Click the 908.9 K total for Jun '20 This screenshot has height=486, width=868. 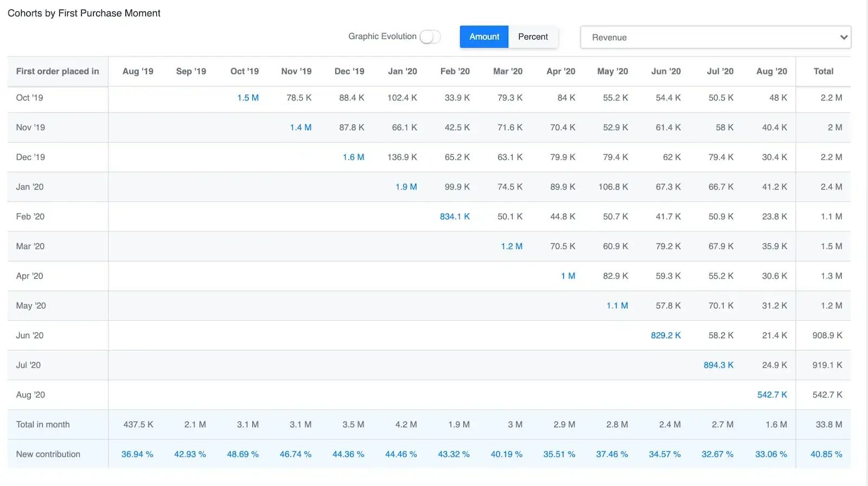tap(827, 336)
